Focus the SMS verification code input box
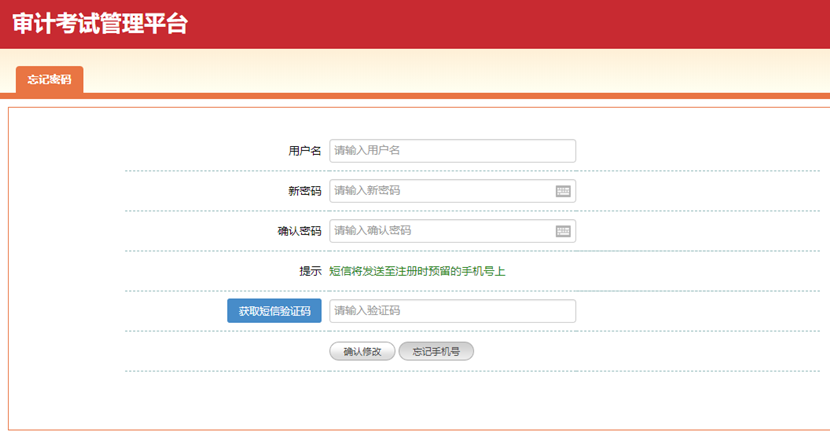 tap(452, 311)
